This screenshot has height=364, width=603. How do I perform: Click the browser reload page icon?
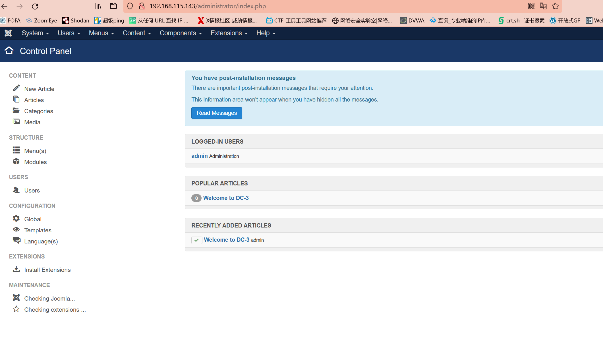click(x=35, y=6)
